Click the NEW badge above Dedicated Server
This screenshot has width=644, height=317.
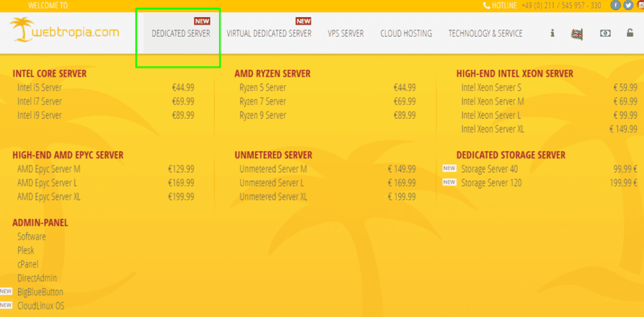[202, 21]
